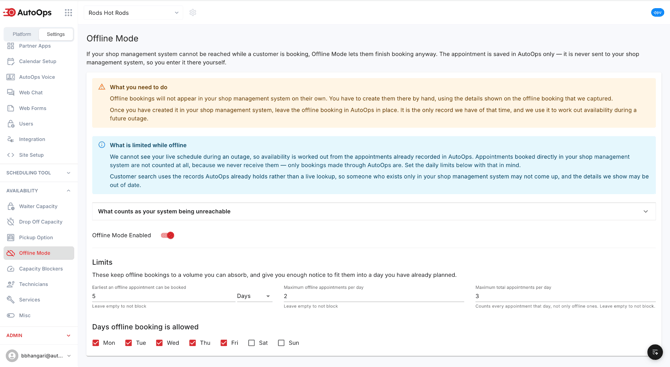Open Pickup Option sidebar icon
The height and width of the screenshot is (367, 670).
click(x=11, y=238)
